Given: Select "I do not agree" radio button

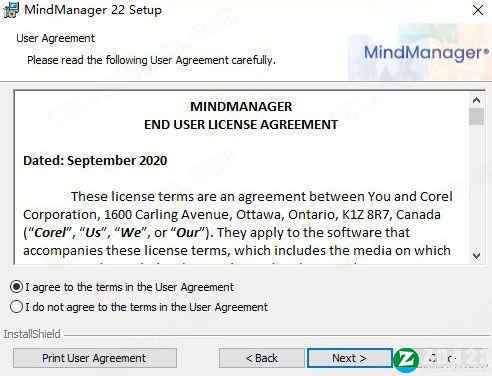Looking at the screenshot, I should click(16, 307).
